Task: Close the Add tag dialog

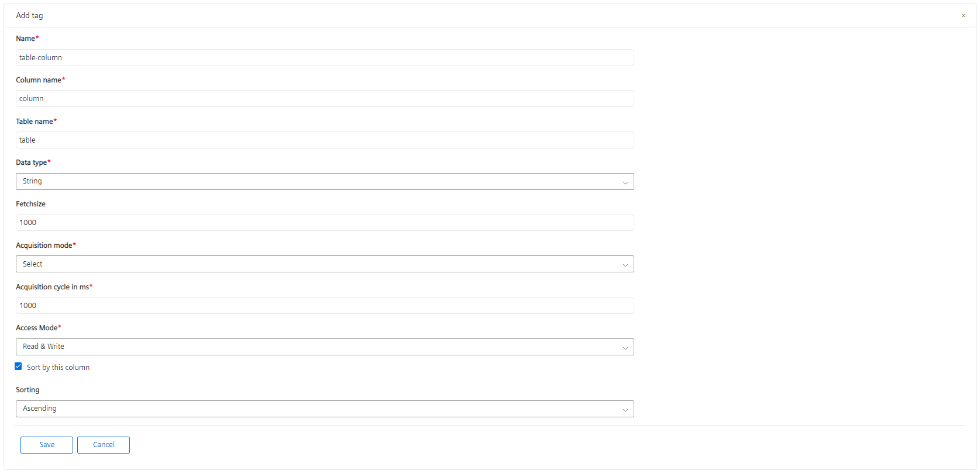Action: (x=963, y=16)
